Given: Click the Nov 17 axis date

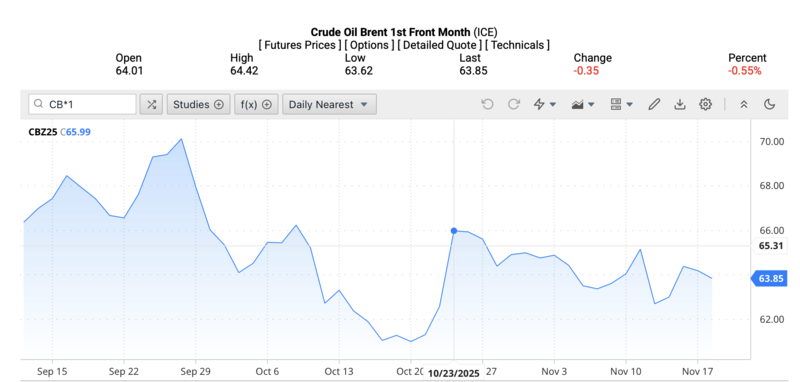Looking at the screenshot, I should [697, 371].
